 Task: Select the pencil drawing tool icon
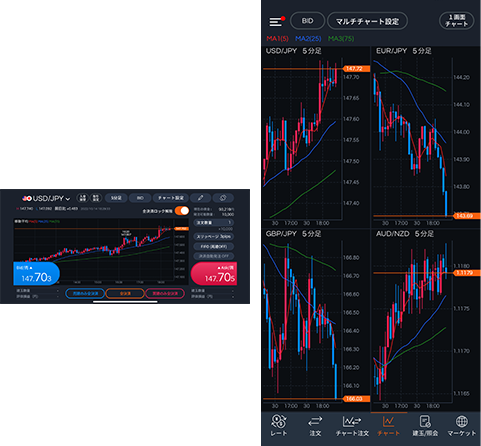(200, 198)
